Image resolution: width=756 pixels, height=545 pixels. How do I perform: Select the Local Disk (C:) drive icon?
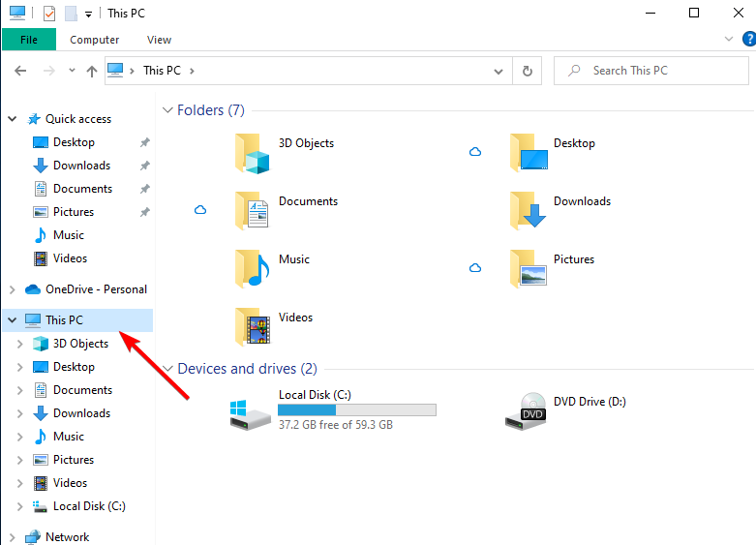pyautogui.click(x=250, y=414)
